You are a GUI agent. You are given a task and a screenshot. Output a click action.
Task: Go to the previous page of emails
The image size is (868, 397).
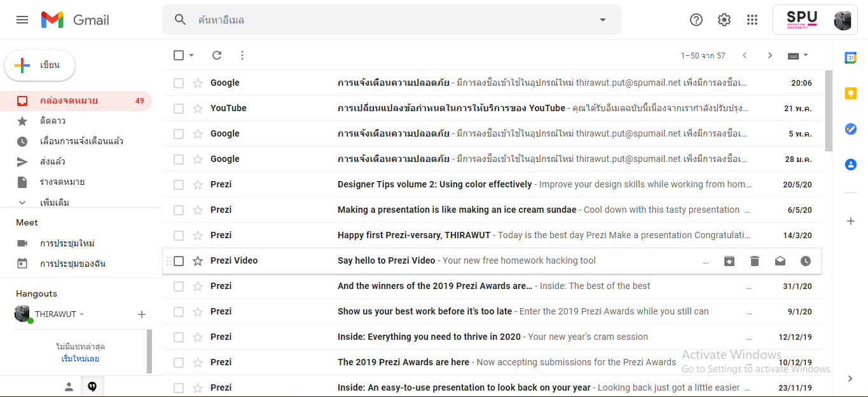(x=745, y=55)
